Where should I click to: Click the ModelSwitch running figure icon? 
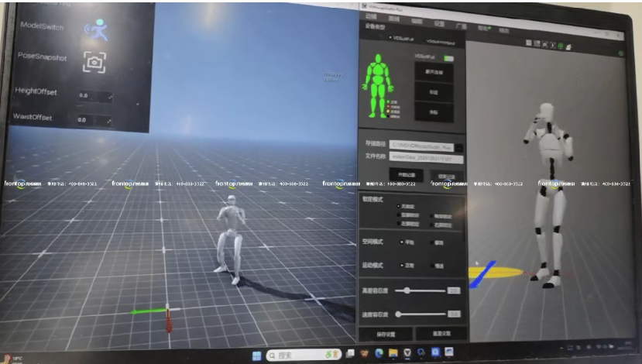point(97,29)
